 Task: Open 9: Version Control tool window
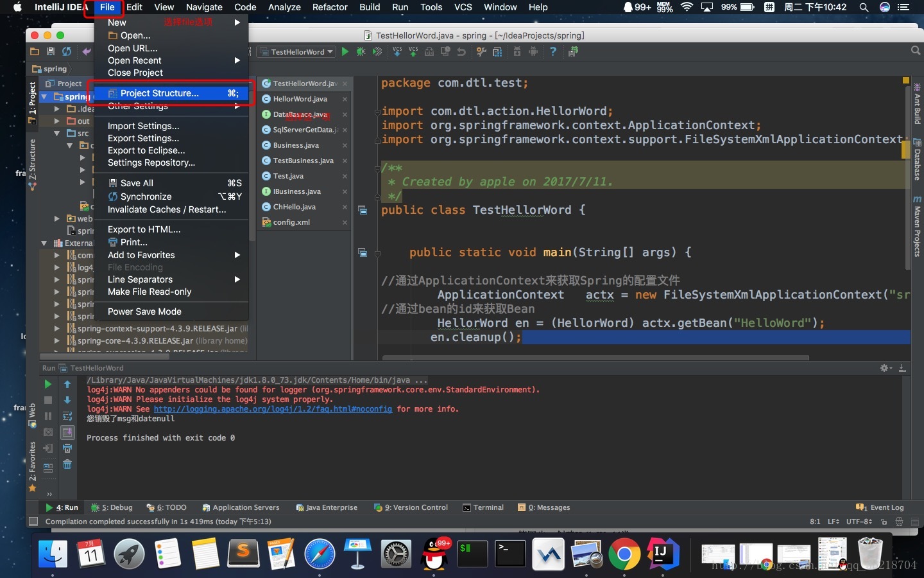[411, 507]
